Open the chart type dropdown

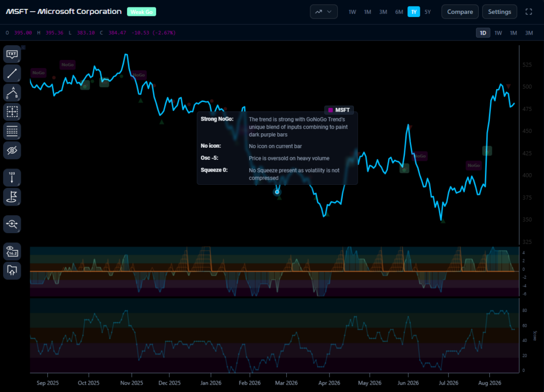pos(324,12)
